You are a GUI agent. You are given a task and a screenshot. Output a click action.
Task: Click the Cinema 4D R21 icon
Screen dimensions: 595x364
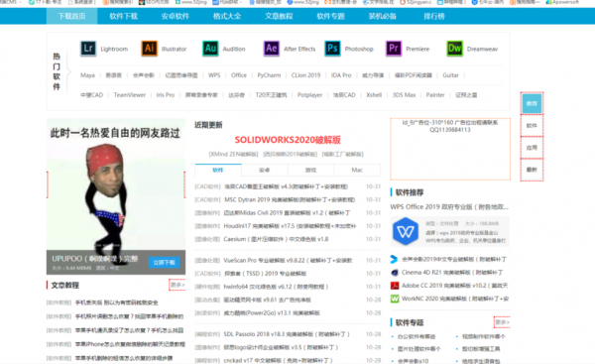click(x=395, y=273)
